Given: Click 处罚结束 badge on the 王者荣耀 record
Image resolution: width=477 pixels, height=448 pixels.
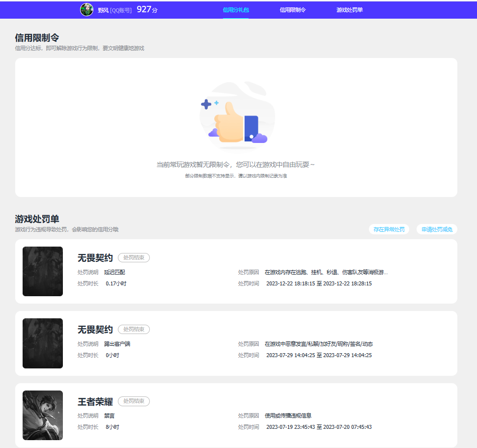Looking at the screenshot, I should [x=134, y=401].
